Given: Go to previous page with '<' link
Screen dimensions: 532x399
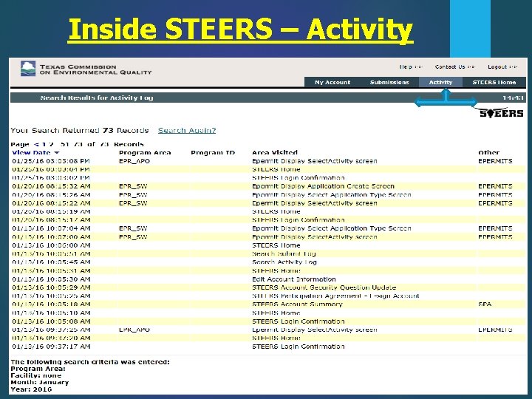Looking at the screenshot, I should (x=36, y=144).
